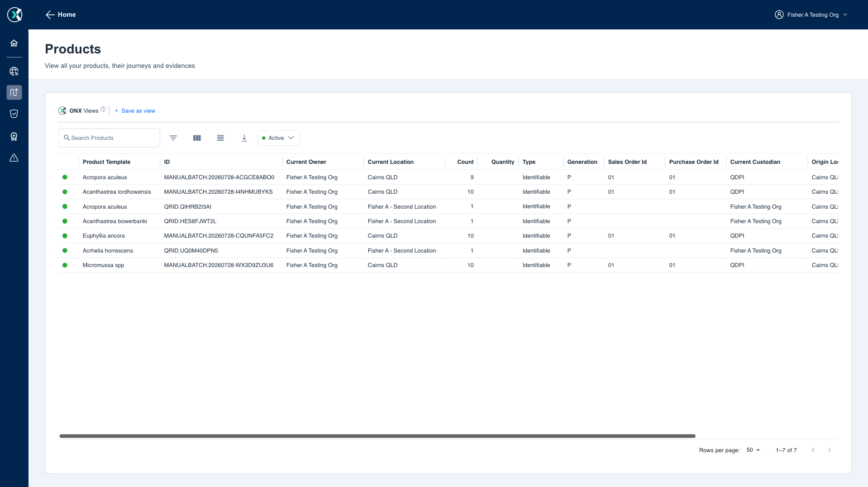
Task: Open the column chooser icon
Action: click(x=197, y=138)
